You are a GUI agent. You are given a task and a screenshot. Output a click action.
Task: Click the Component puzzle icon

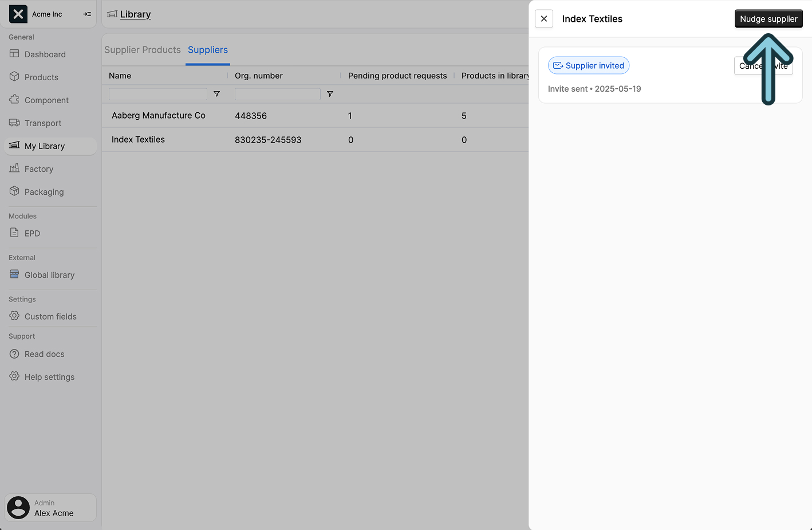click(x=14, y=100)
